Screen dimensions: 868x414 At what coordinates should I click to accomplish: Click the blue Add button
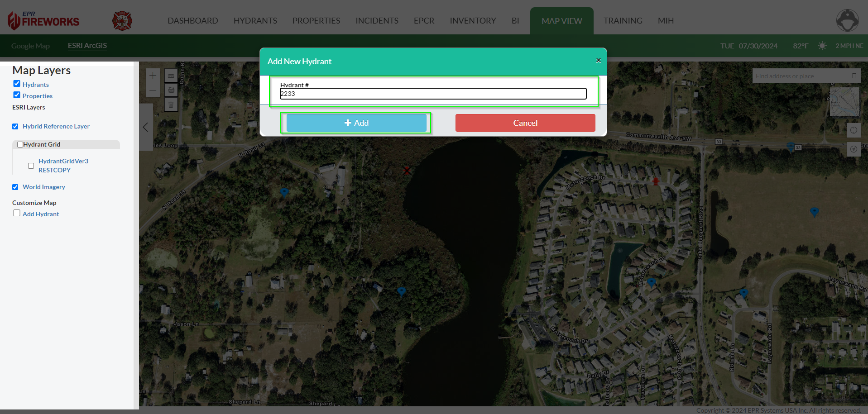click(x=356, y=123)
